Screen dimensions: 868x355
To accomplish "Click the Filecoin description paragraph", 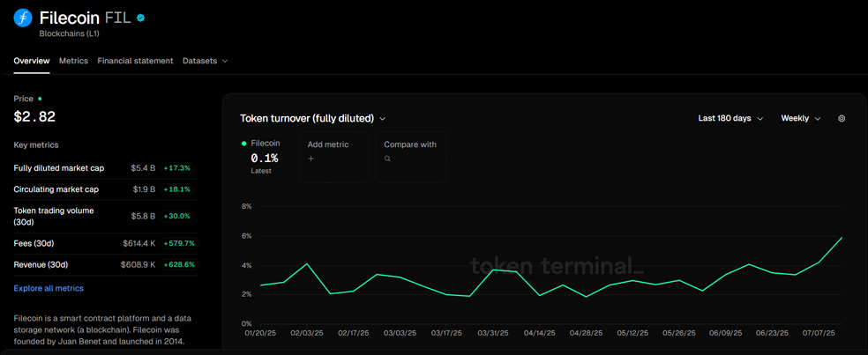I will [102, 330].
